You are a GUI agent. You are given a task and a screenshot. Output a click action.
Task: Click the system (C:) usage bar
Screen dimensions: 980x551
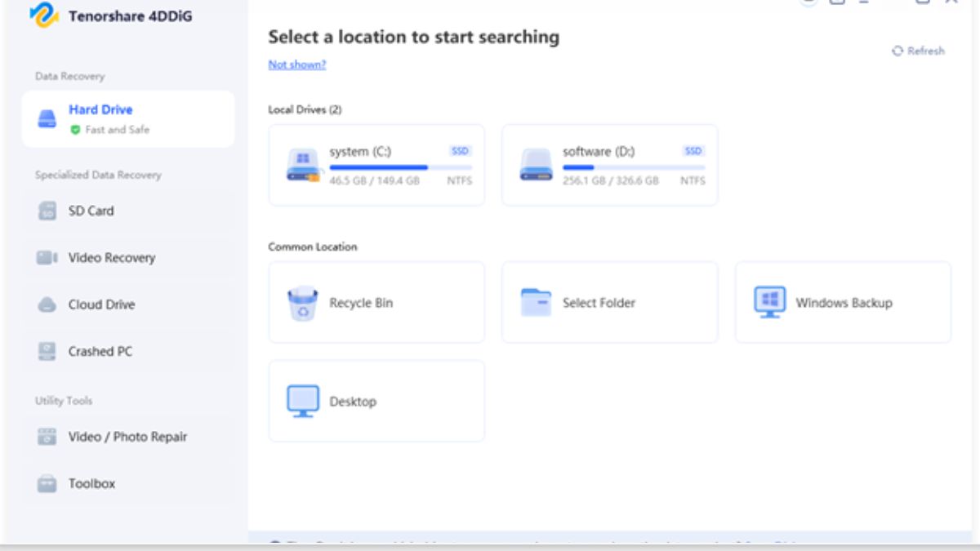401,167
